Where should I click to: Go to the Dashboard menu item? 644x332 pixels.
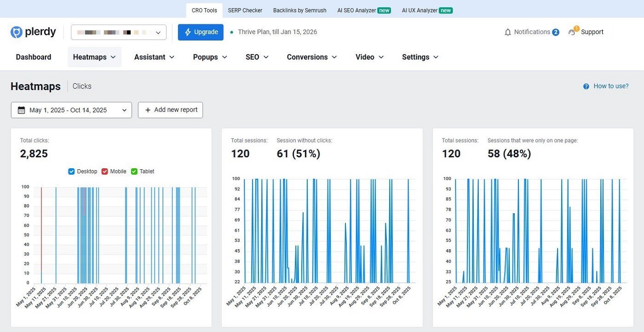pos(34,57)
